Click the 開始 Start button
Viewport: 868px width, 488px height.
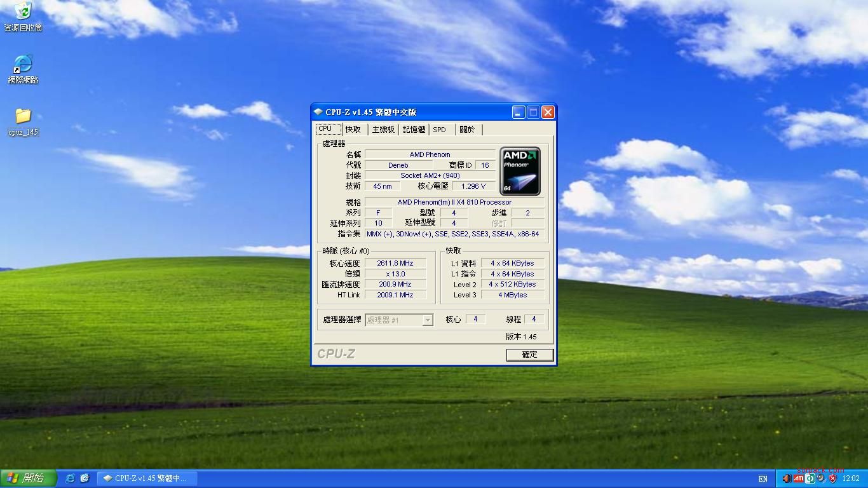28,478
